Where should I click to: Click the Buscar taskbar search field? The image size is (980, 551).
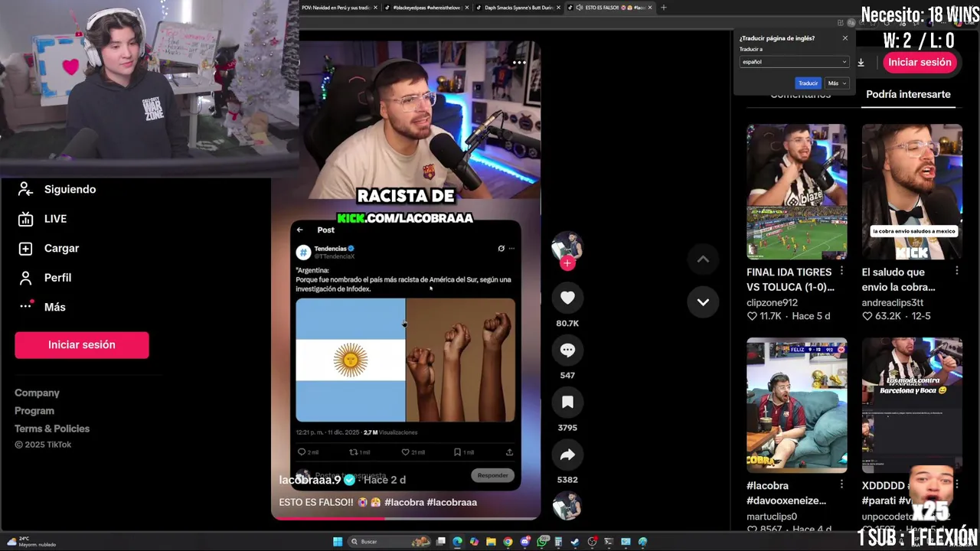pyautogui.click(x=389, y=542)
